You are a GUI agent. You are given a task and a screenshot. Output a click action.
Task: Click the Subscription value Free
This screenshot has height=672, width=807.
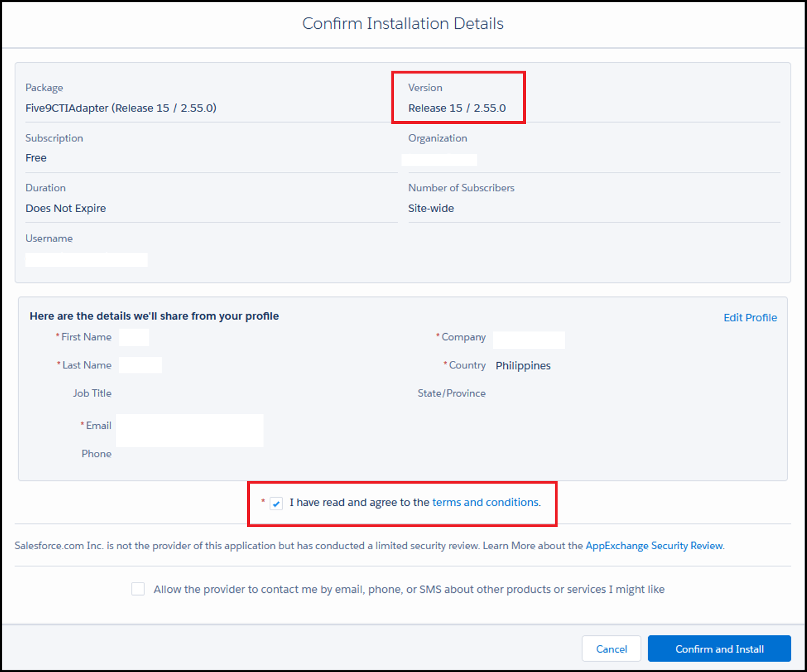(36, 158)
